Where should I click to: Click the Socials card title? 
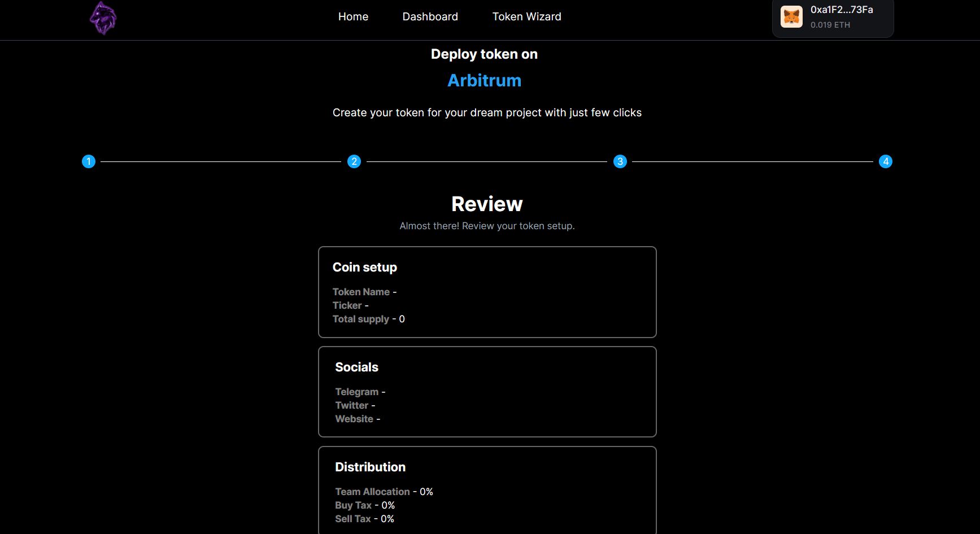[356, 367]
